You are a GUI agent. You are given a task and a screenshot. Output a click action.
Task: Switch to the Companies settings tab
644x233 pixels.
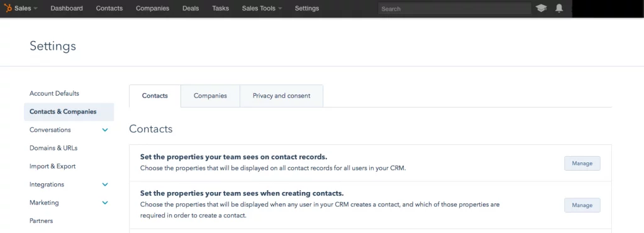pyautogui.click(x=210, y=96)
